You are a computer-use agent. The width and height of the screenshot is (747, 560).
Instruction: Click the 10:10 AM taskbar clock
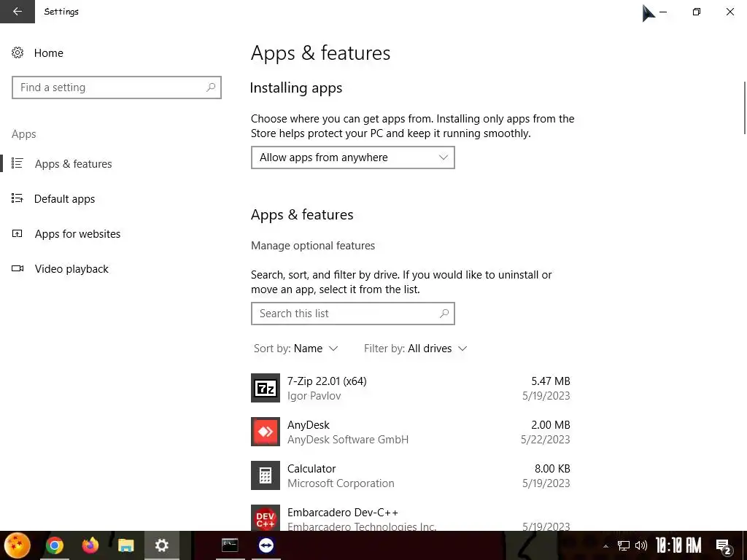point(678,545)
